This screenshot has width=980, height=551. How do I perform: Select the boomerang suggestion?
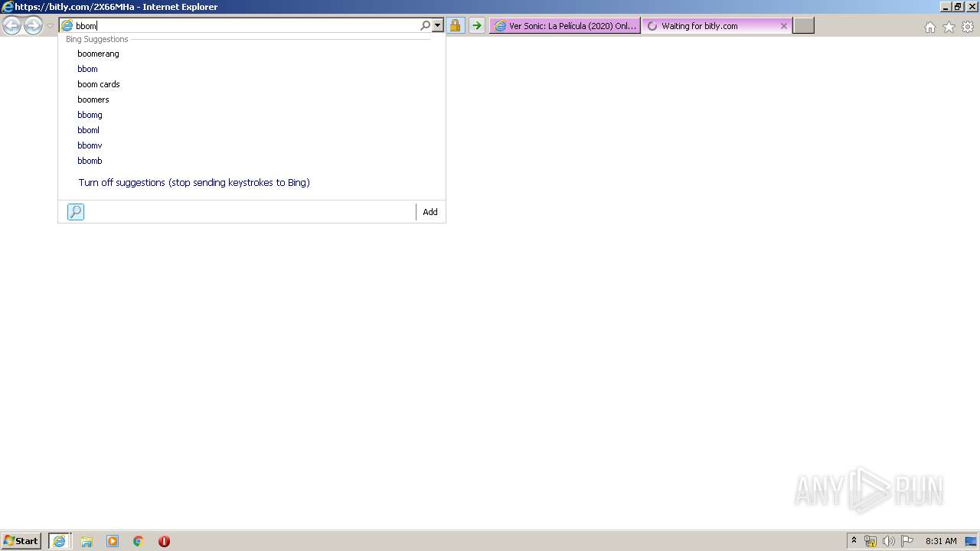point(252,54)
